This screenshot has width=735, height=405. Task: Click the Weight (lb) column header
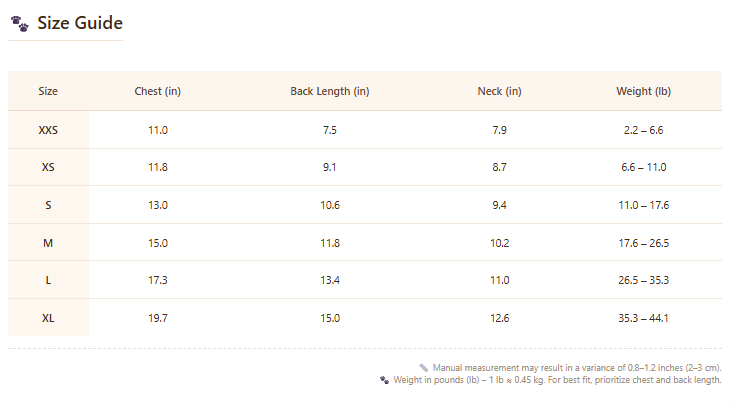644,91
